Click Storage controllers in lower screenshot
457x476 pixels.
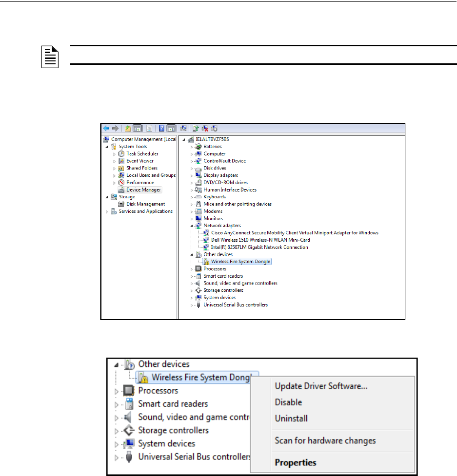coord(174,431)
